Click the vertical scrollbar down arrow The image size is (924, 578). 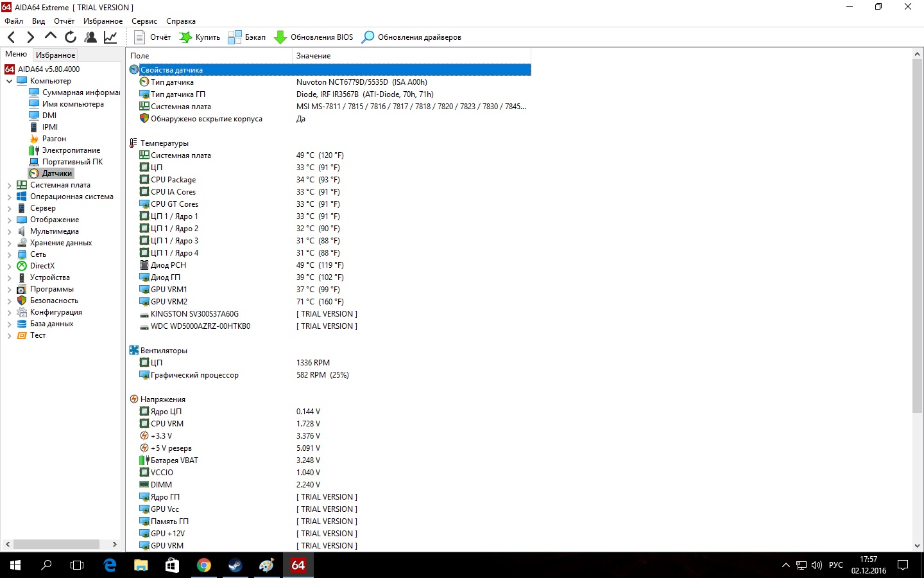point(917,546)
